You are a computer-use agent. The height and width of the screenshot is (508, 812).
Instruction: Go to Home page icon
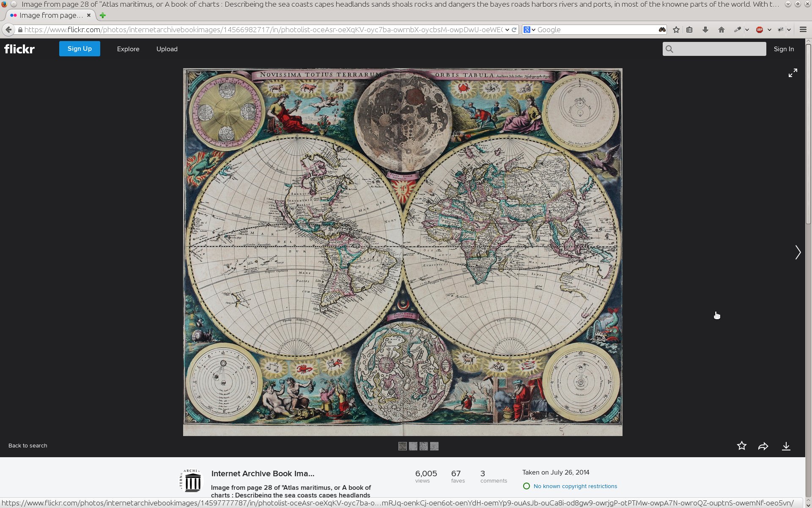(721, 30)
